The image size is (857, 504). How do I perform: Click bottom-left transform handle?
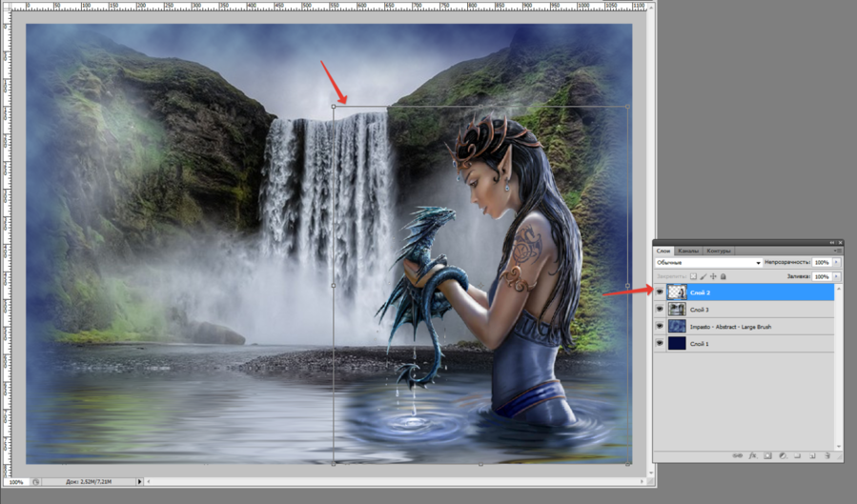point(334,464)
